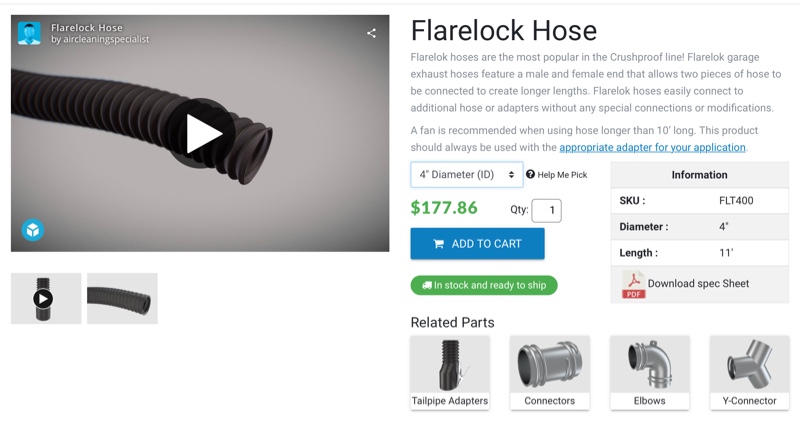Image resolution: width=800 pixels, height=423 pixels.
Task: Open the Y-Connector related part
Action: coord(749,372)
